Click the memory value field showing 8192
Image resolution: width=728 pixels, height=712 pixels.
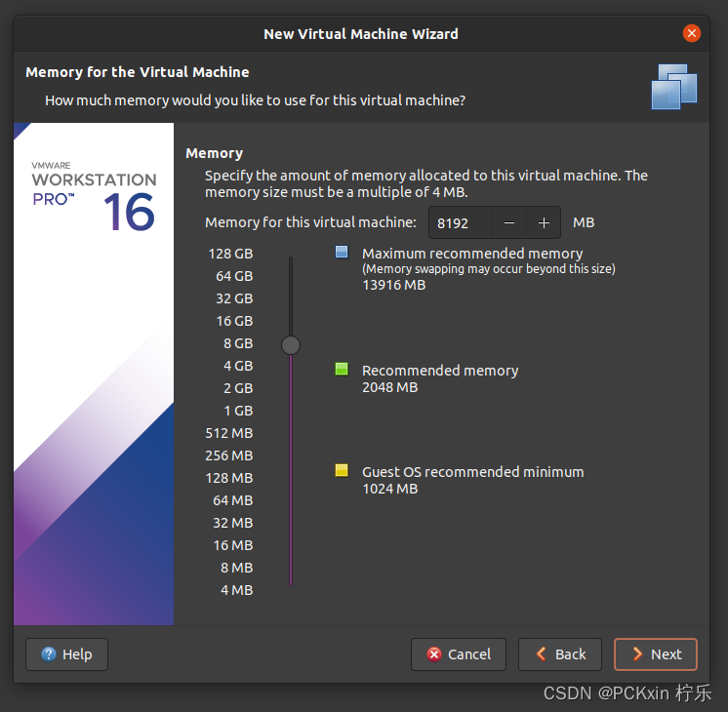click(x=460, y=222)
